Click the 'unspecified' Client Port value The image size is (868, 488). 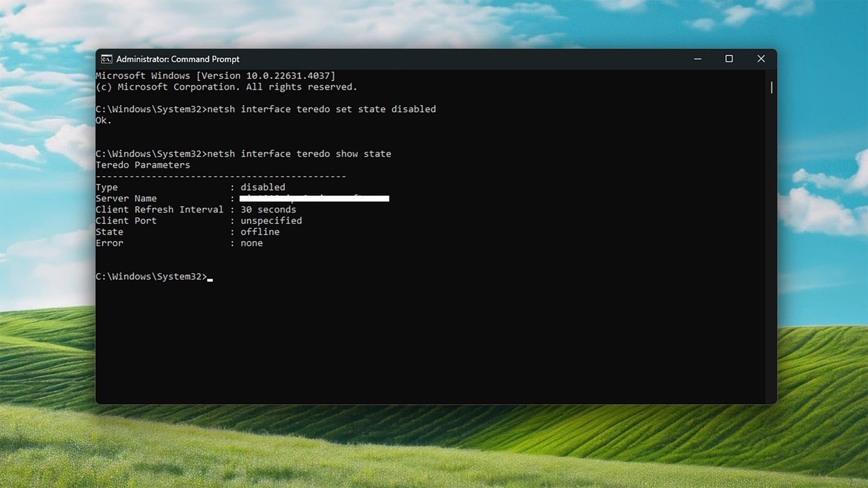coord(271,221)
